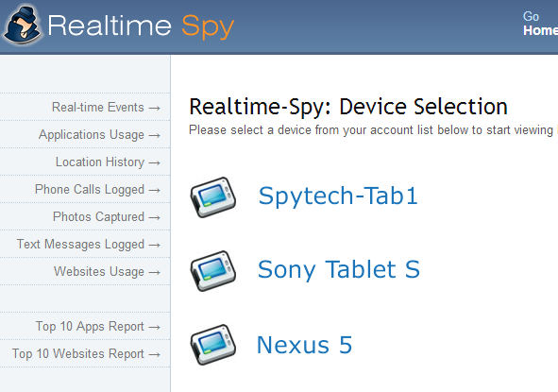The height and width of the screenshot is (392, 558).
Task: Click the device icon beside Sony Tablet S
Action: 212,270
